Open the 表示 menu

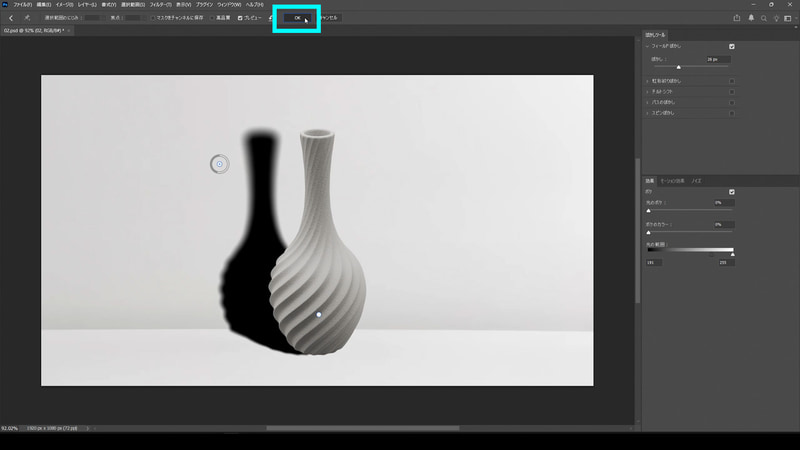183,5
